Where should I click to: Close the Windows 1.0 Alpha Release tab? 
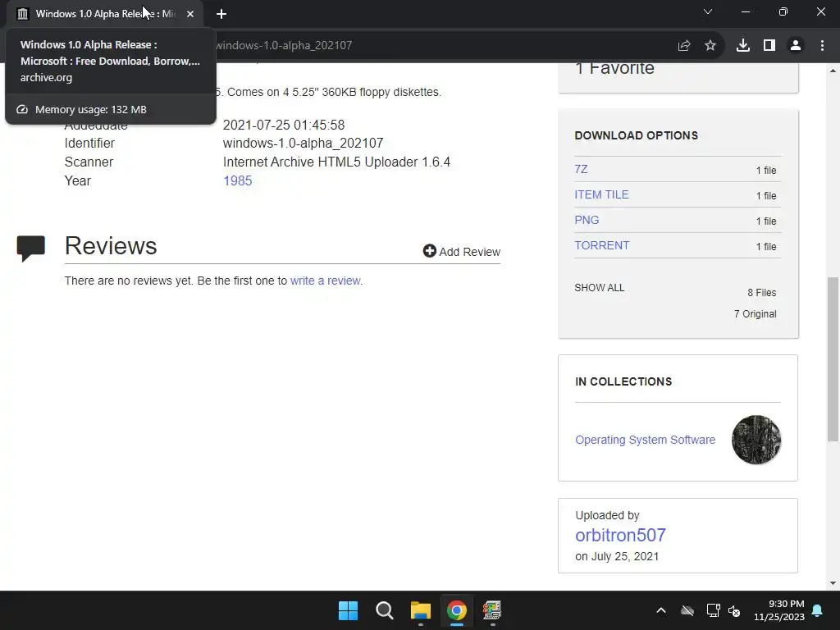(190, 14)
